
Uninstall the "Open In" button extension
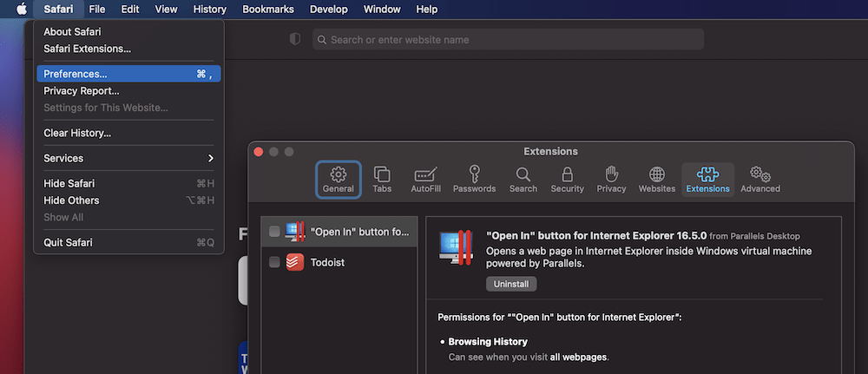tap(511, 284)
